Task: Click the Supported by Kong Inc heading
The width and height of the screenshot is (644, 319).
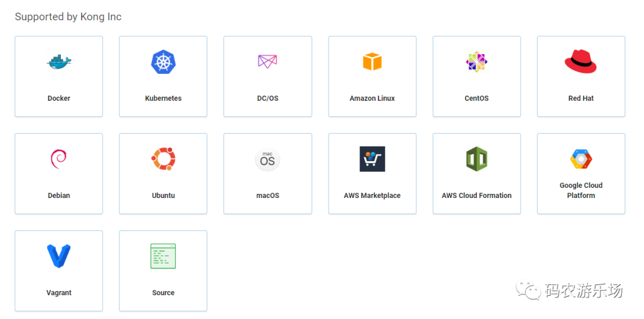Action: 68,17
